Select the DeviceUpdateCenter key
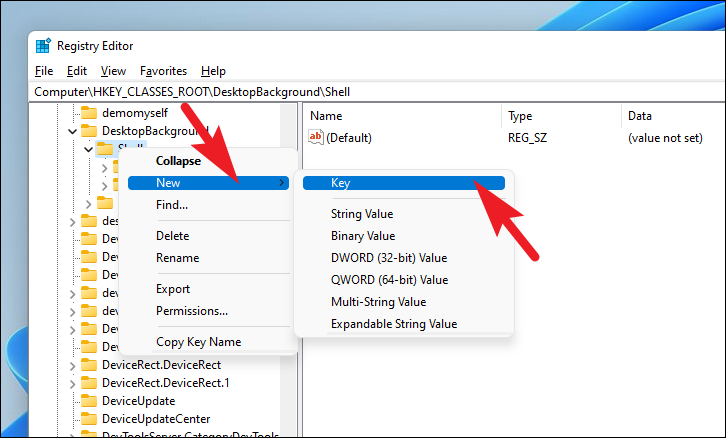 click(x=156, y=419)
